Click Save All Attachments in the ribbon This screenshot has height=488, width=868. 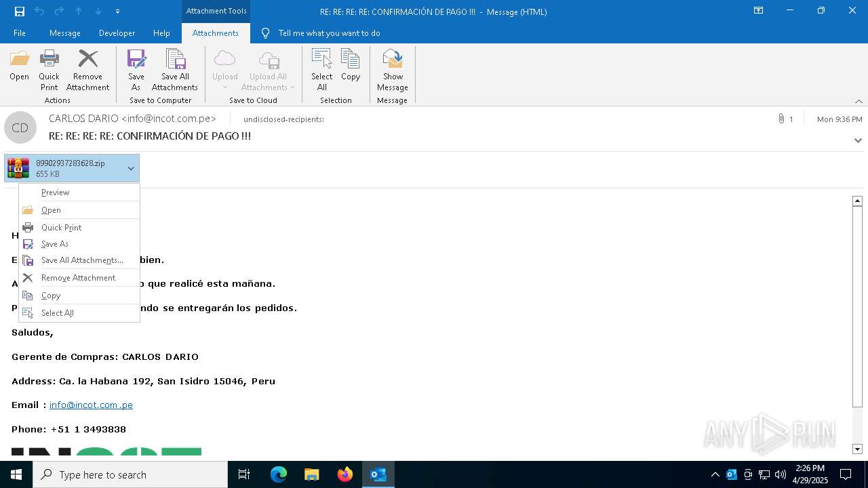tap(175, 70)
